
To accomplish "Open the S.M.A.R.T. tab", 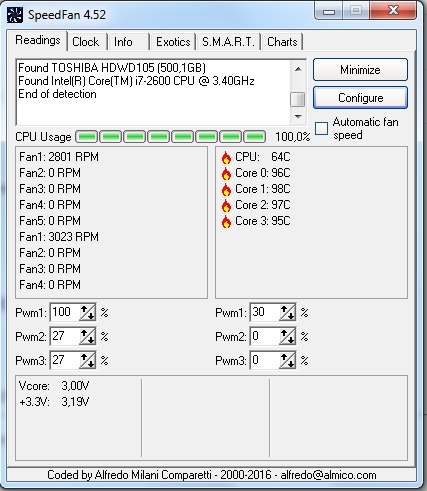I will coord(228,42).
